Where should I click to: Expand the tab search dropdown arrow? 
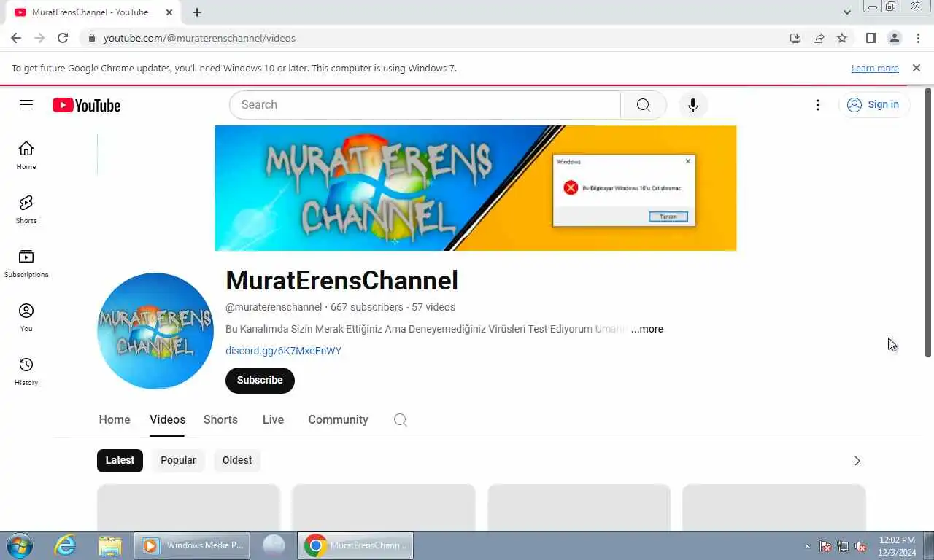[847, 12]
